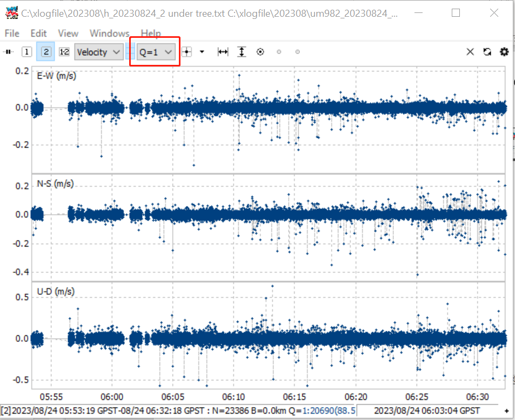Open the Help menu
Image resolution: width=515 pixels, height=420 pixels.
pos(151,34)
